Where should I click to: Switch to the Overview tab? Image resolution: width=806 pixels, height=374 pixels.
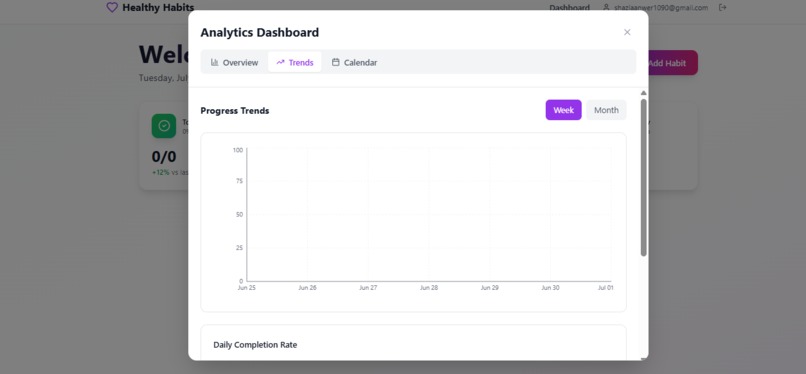point(234,62)
